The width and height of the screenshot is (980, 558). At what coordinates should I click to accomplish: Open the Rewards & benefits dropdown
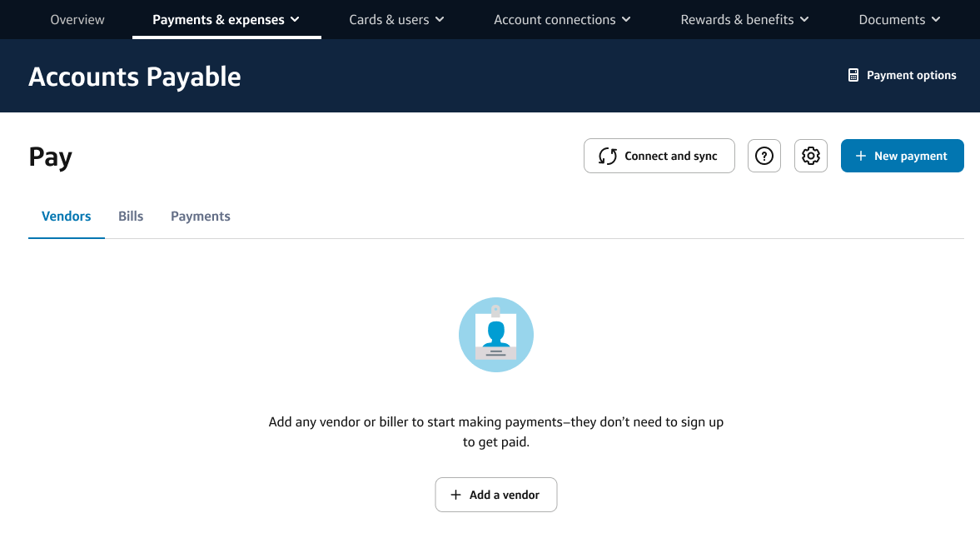(744, 20)
